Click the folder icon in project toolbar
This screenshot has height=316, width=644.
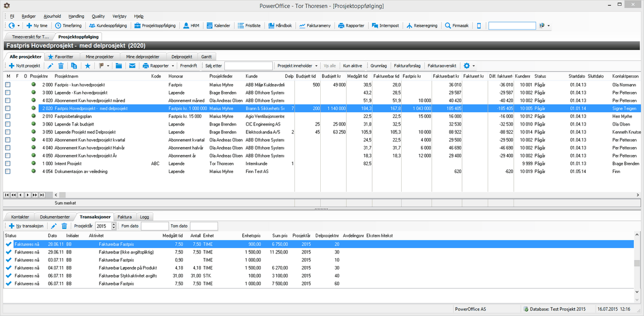[x=119, y=65]
